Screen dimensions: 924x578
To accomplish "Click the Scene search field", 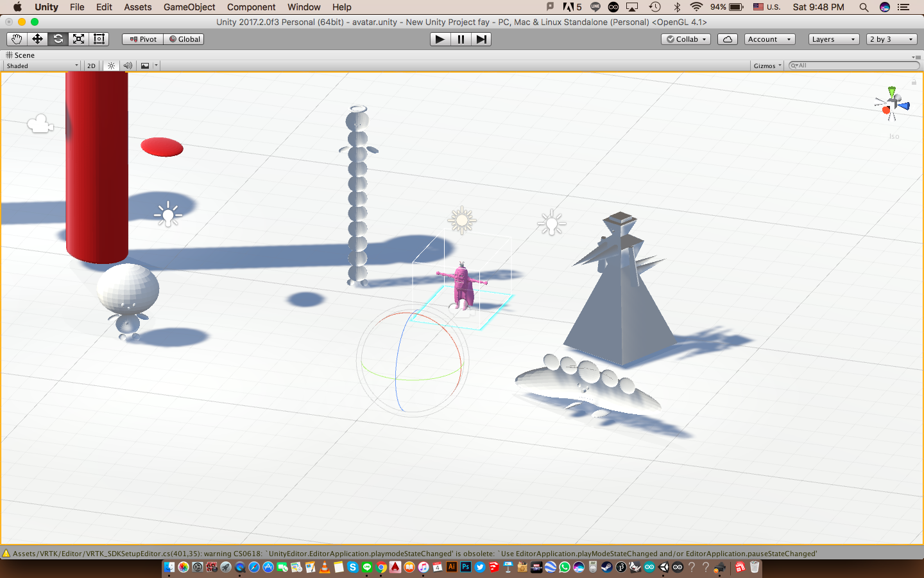I will point(854,66).
